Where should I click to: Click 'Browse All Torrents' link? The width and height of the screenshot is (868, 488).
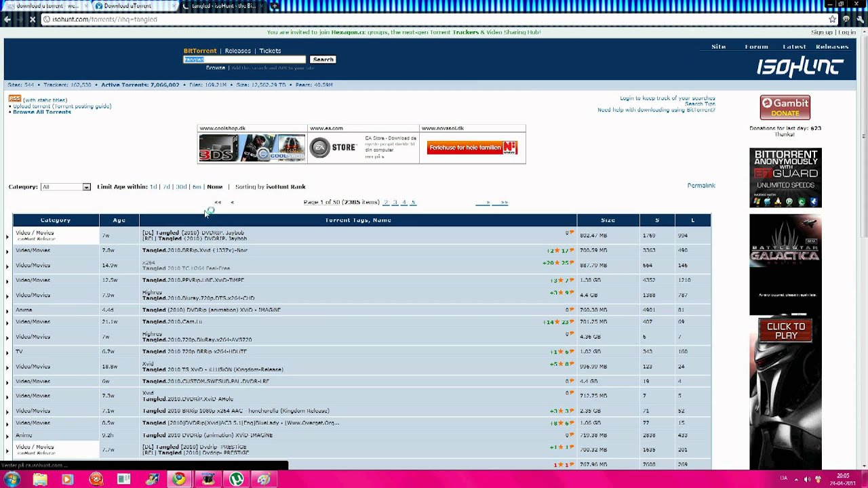point(42,112)
